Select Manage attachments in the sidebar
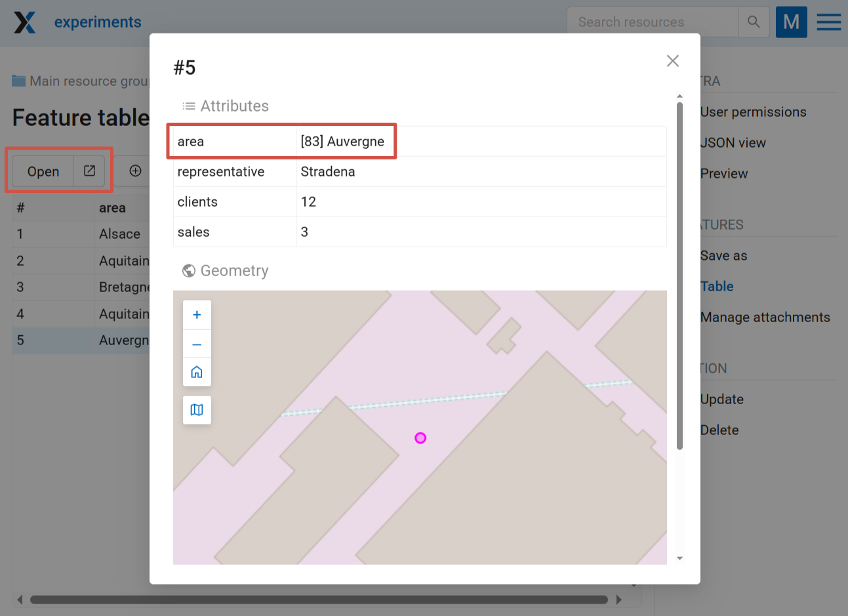The width and height of the screenshot is (848, 616). click(765, 318)
